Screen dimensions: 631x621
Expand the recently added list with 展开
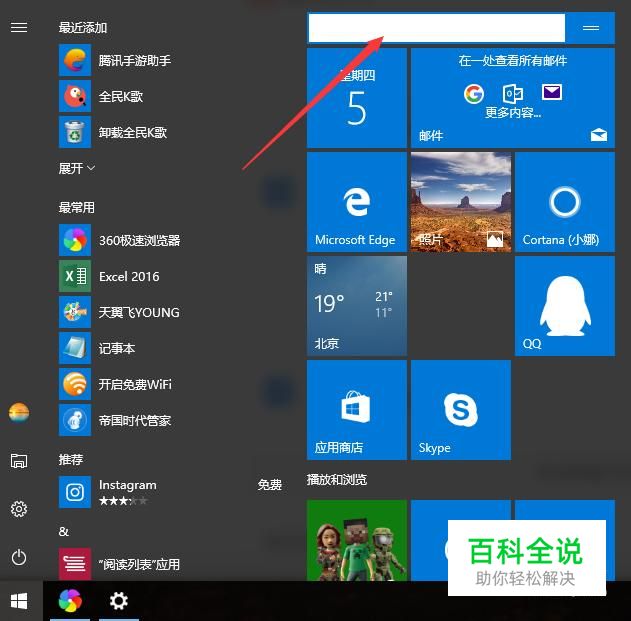tap(76, 168)
